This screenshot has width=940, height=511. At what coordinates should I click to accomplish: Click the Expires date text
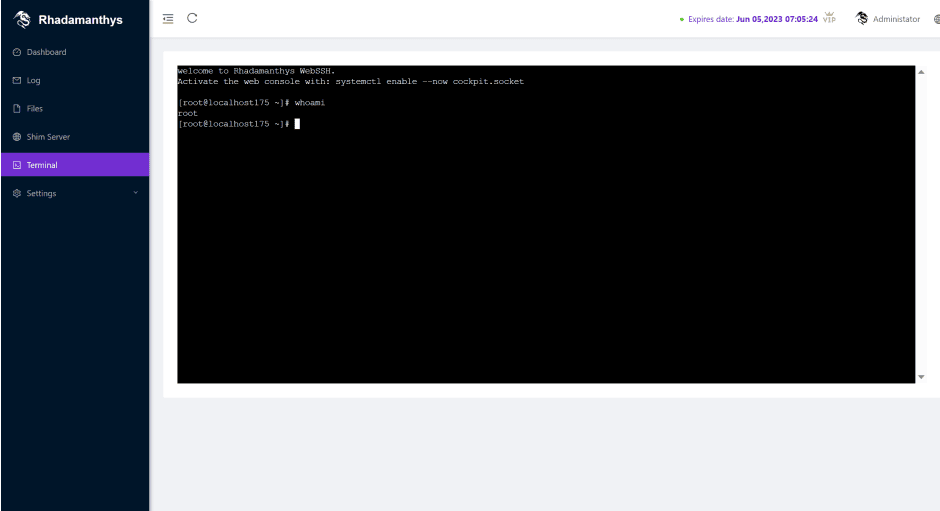point(752,19)
